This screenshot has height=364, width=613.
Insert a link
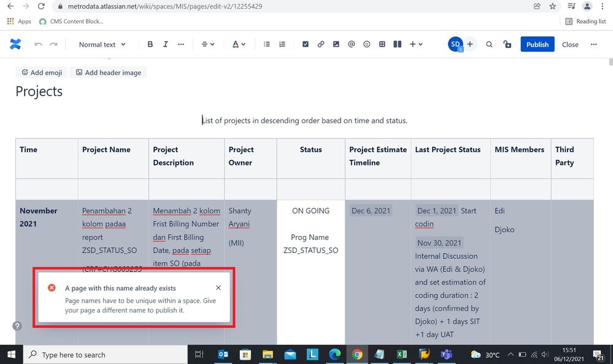tap(320, 44)
